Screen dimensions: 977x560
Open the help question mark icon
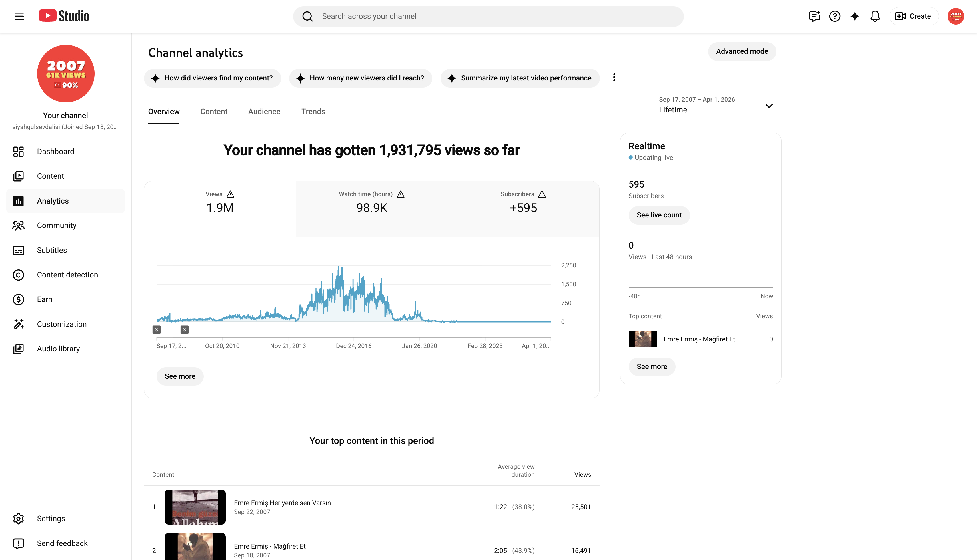pyautogui.click(x=834, y=16)
